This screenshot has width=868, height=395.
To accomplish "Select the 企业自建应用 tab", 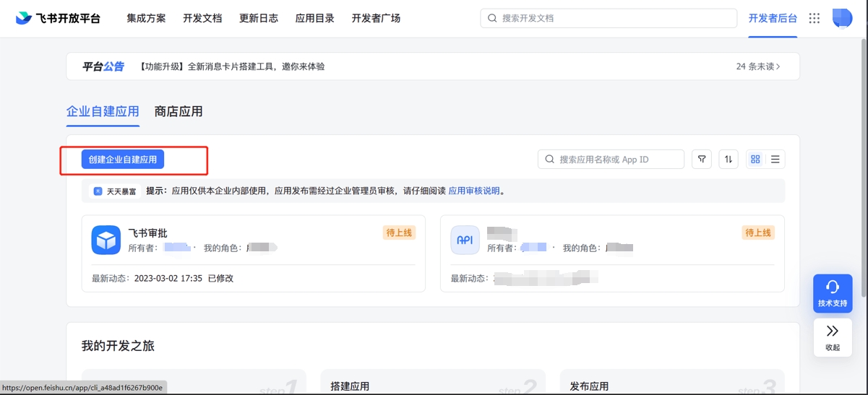I will click(x=103, y=111).
